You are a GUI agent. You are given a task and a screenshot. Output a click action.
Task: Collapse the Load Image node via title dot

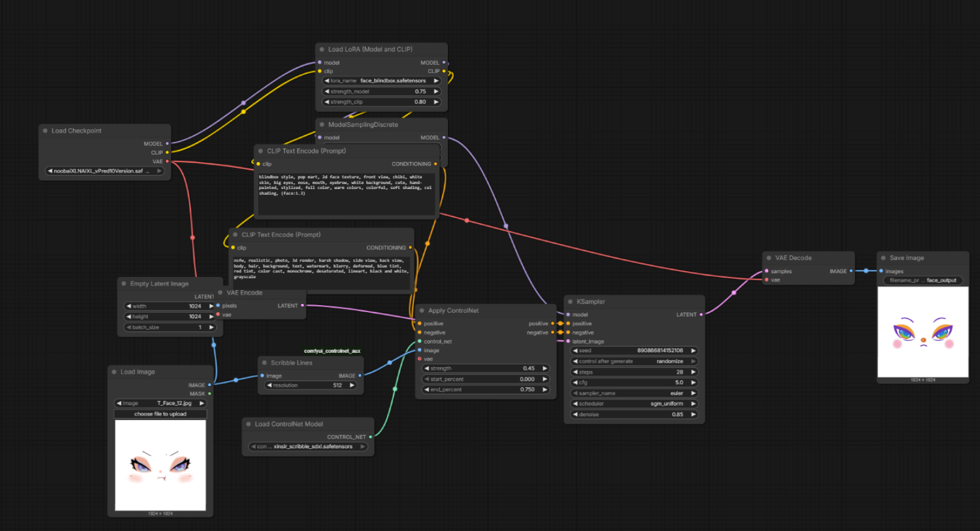114,372
